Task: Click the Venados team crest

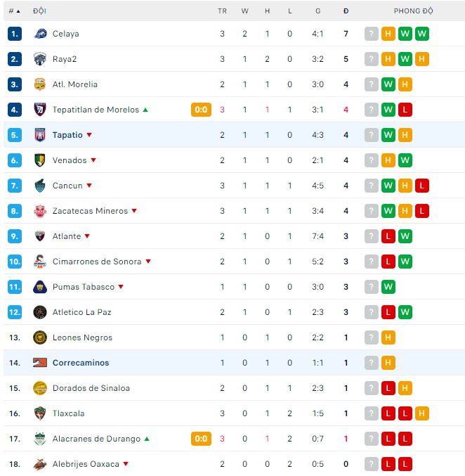Action: pyautogui.click(x=40, y=160)
